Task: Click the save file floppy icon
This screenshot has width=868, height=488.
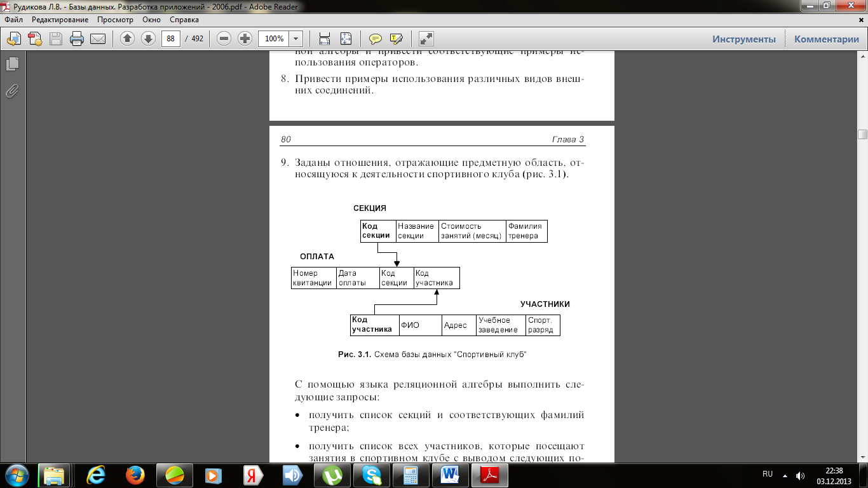Action: click(56, 39)
